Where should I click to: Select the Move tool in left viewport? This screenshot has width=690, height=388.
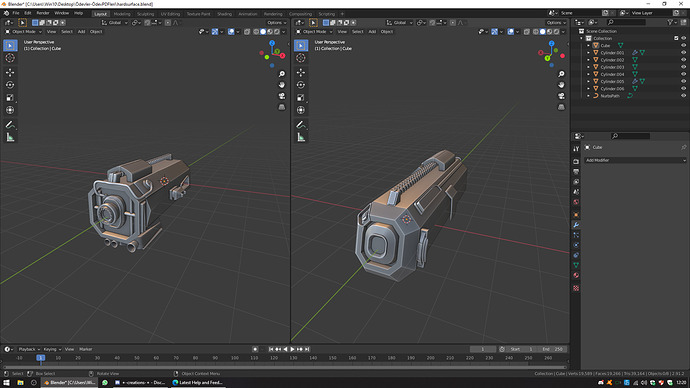[x=10, y=72]
